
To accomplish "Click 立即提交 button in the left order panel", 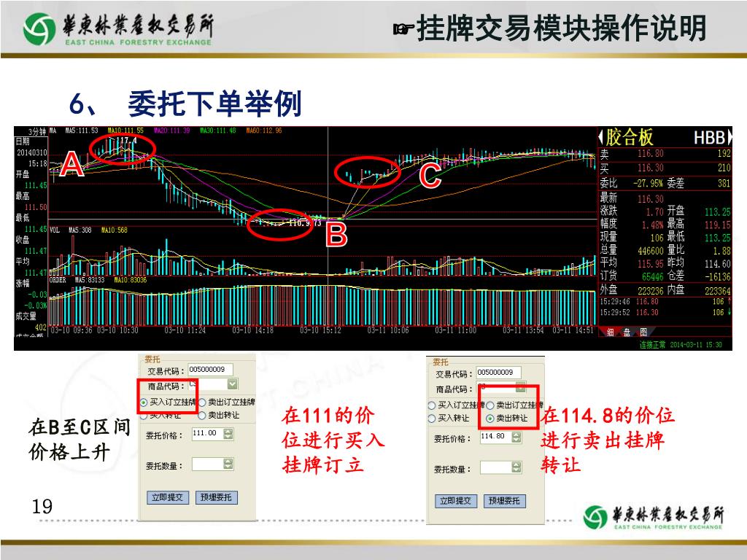I will 167,497.
